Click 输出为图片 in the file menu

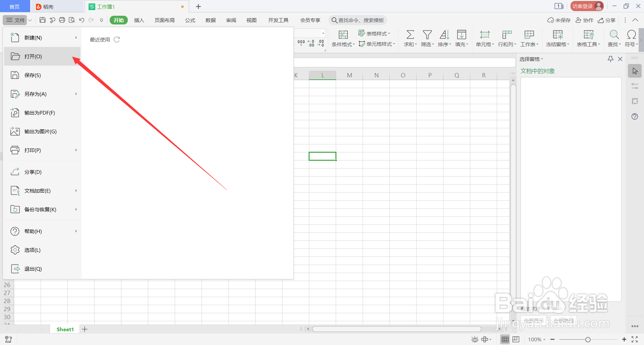pyautogui.click(x=40, y=131)
